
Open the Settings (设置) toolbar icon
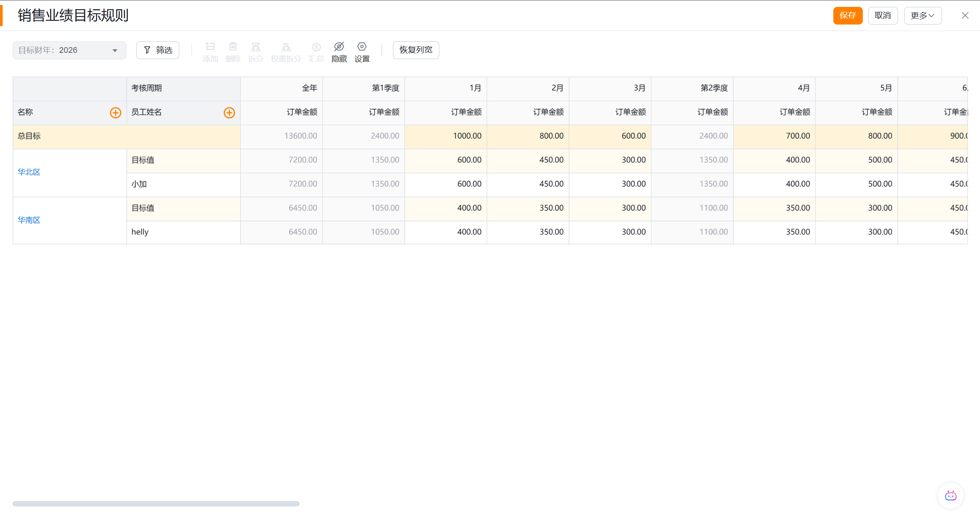pyautogui.click(x=362, y=47)
